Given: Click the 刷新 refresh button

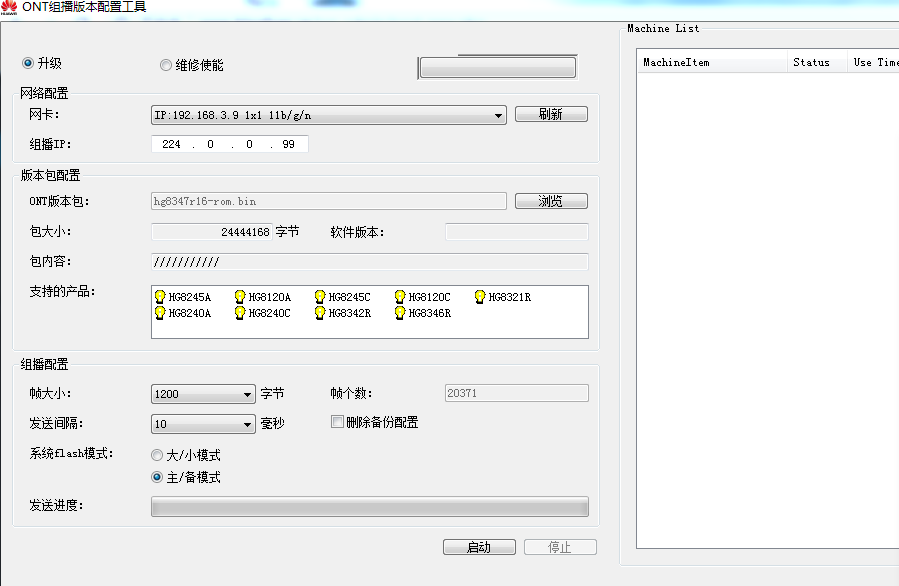Looking at the screenshot, I should coord(551,114).
